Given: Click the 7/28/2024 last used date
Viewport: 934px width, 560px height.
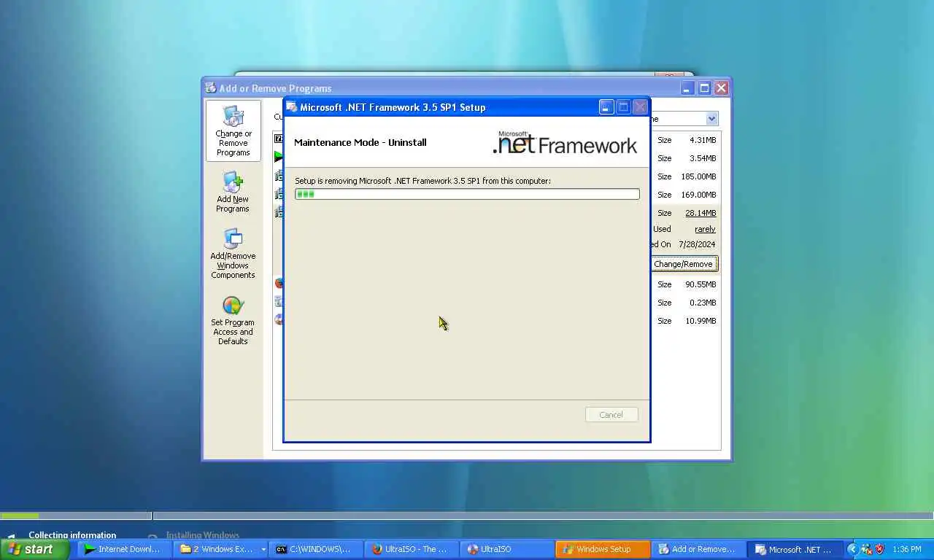Looking at the screenshot, I should [x=697, y=244].
